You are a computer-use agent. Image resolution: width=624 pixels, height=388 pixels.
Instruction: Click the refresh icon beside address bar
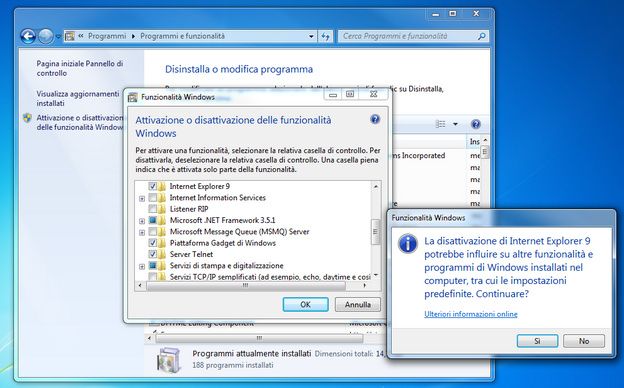pos(326,37)
